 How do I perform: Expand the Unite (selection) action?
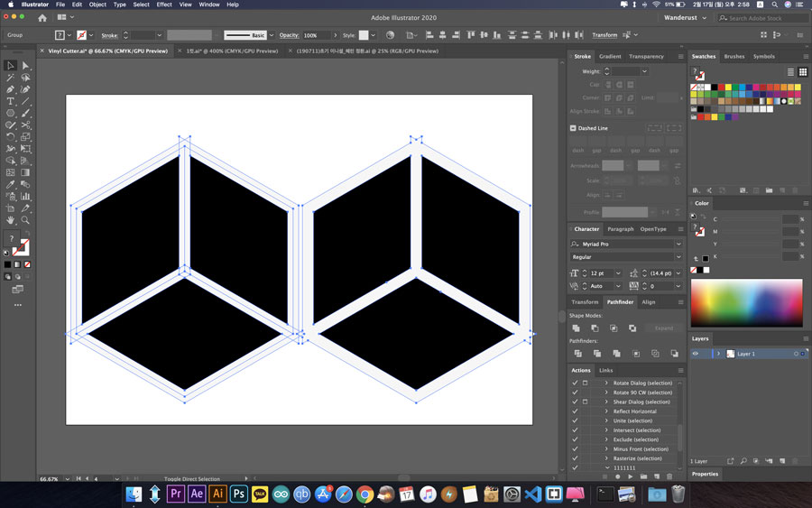[x=606, y=420]
